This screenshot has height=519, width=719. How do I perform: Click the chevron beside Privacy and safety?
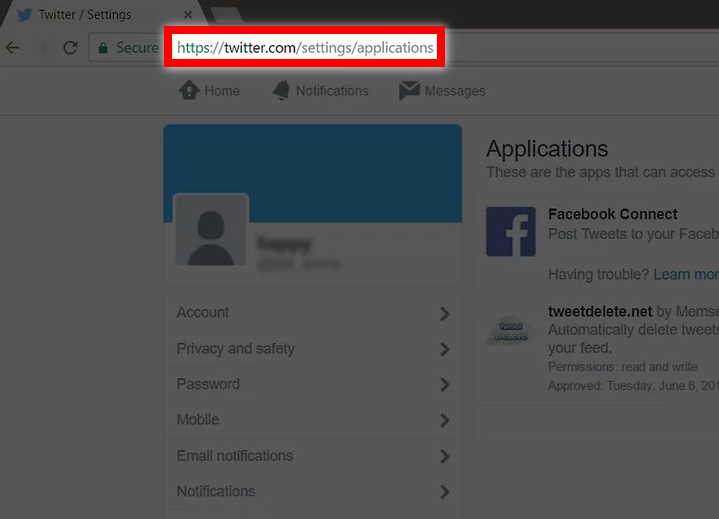(x=444, y=349)
